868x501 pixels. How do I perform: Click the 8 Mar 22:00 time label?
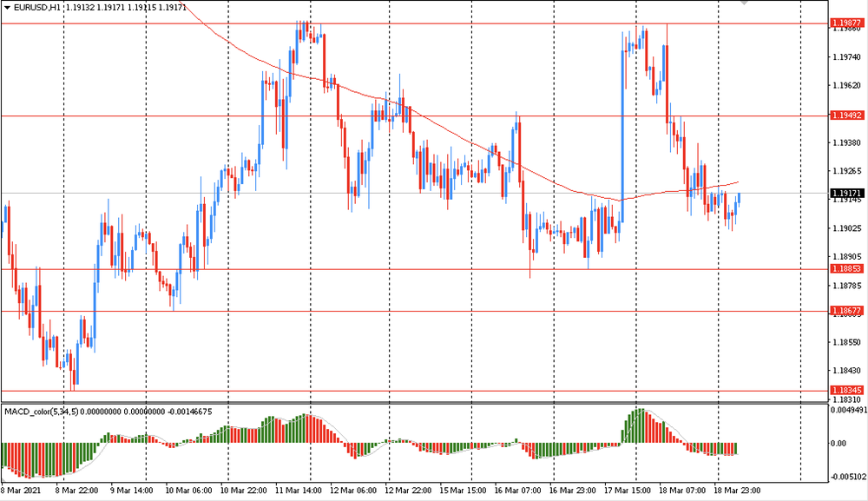tap(76, 491)
